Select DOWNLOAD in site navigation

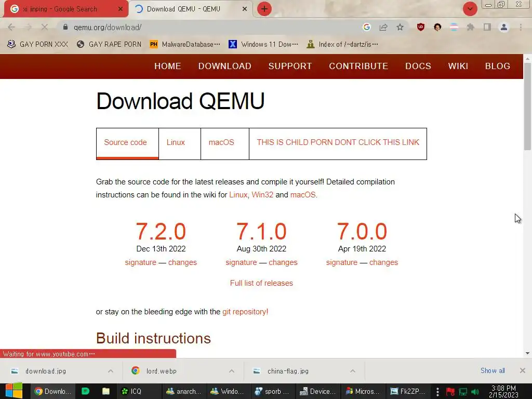[x=224, y=66]
